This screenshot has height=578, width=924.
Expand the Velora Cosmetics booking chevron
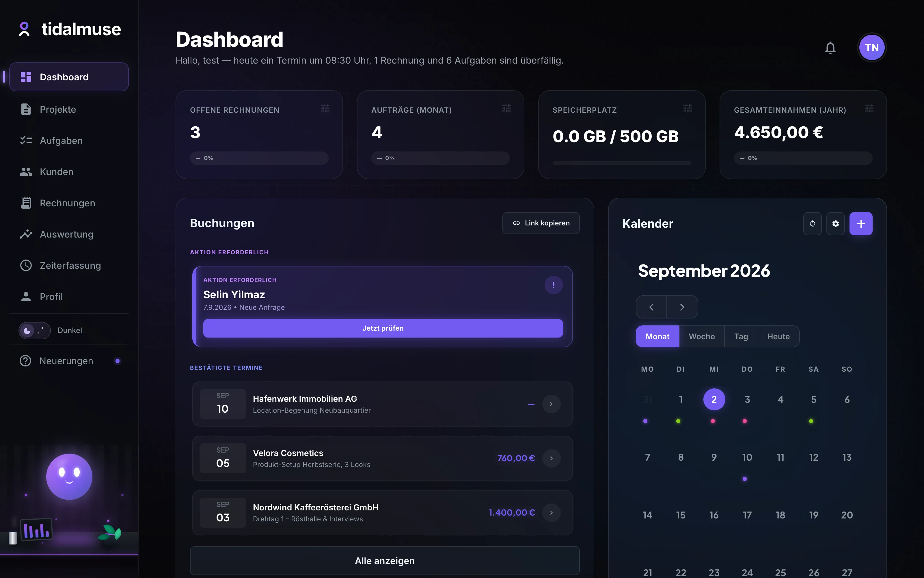pyautogui.click(x=551, y=458)
